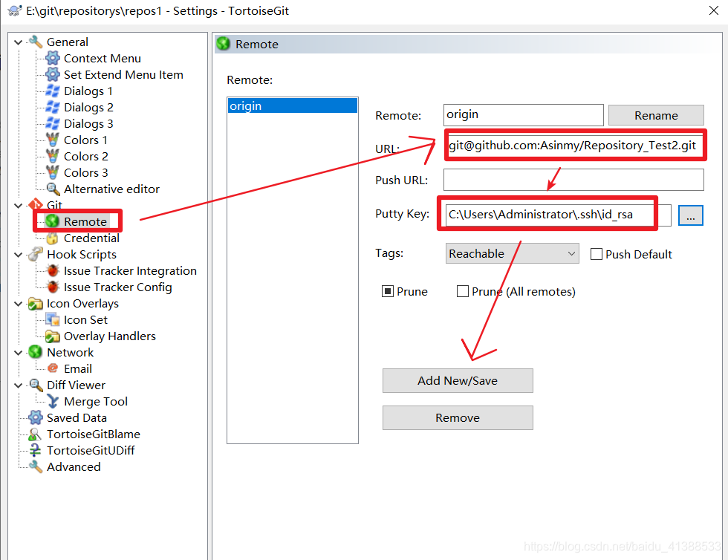
Task: Click the Icon Set icon
Action: click(x=53, y=319)
